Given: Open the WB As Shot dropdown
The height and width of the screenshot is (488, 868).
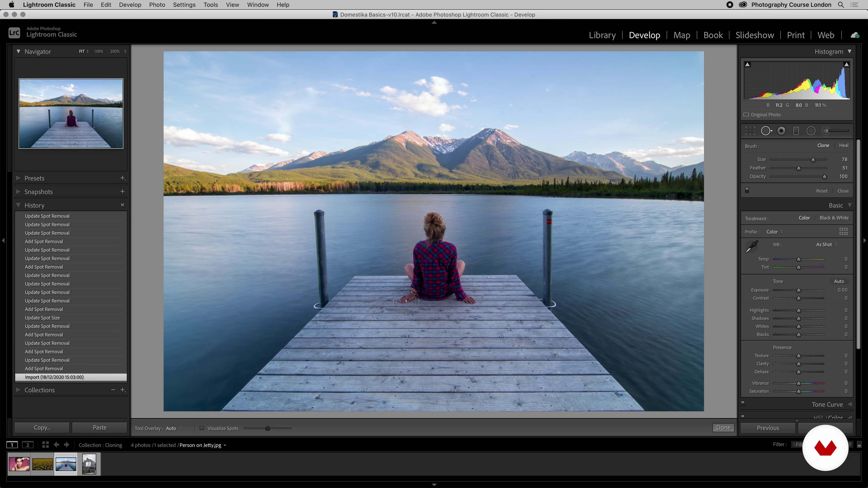Looking at the screenshot, I should [826, 244].
